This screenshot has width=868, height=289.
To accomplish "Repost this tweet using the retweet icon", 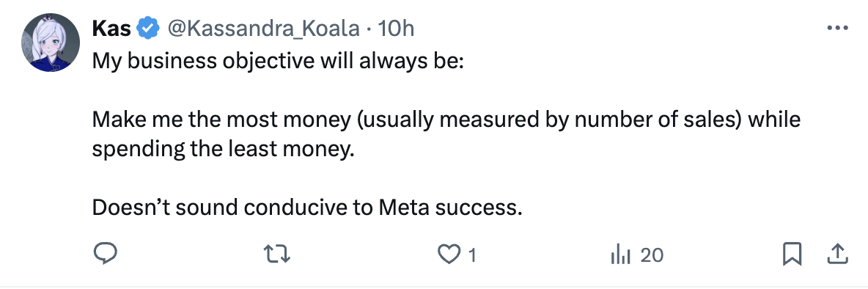I will (x=276, y=255).
